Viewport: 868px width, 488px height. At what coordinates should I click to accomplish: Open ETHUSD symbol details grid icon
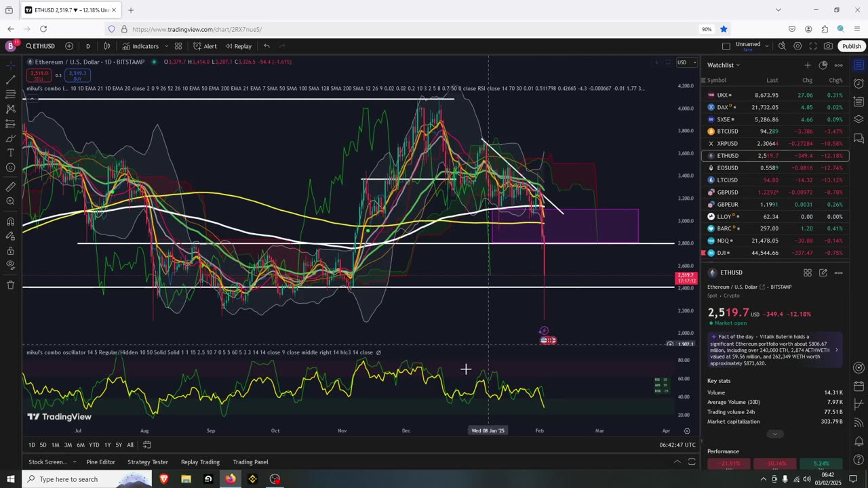coord(808,272)
